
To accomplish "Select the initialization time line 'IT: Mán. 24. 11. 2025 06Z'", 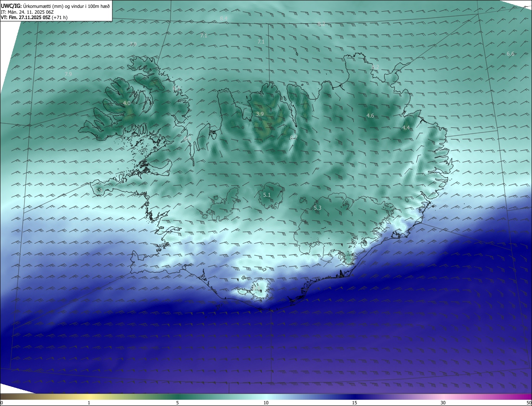I will 27,12.
